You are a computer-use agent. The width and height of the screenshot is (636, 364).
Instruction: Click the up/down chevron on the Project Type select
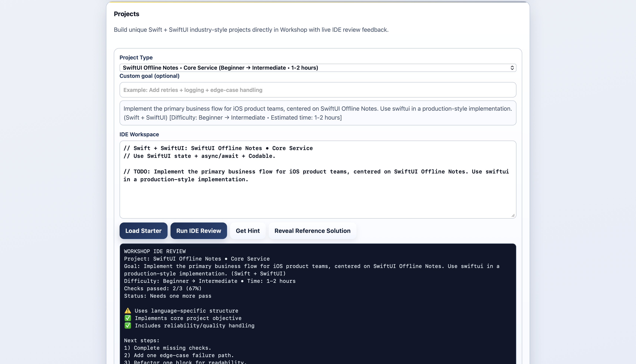tap(512, 67)
